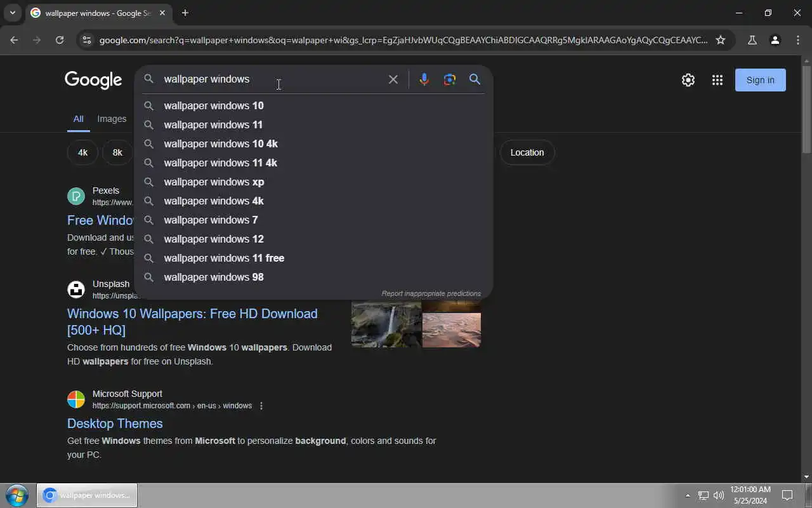The width and height of the screenshot is (812, 508).
Task: Open the Chrome profile icon
Action: 775,40
